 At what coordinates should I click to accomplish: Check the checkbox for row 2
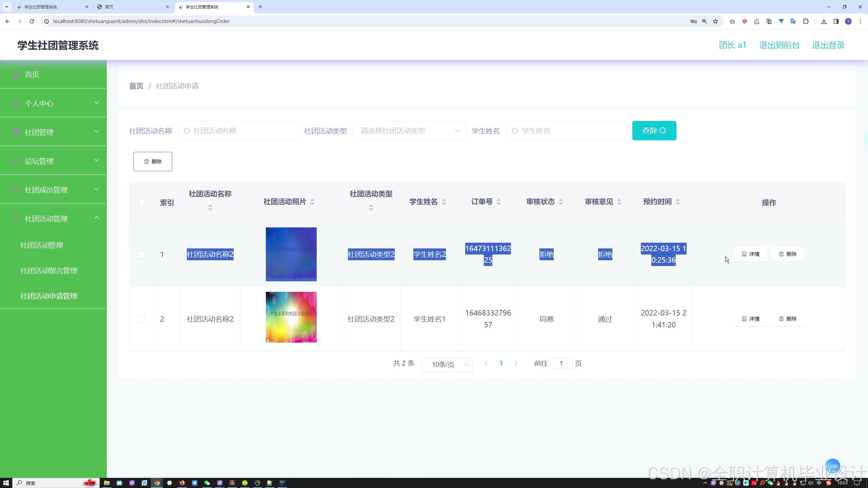(141, 319)
